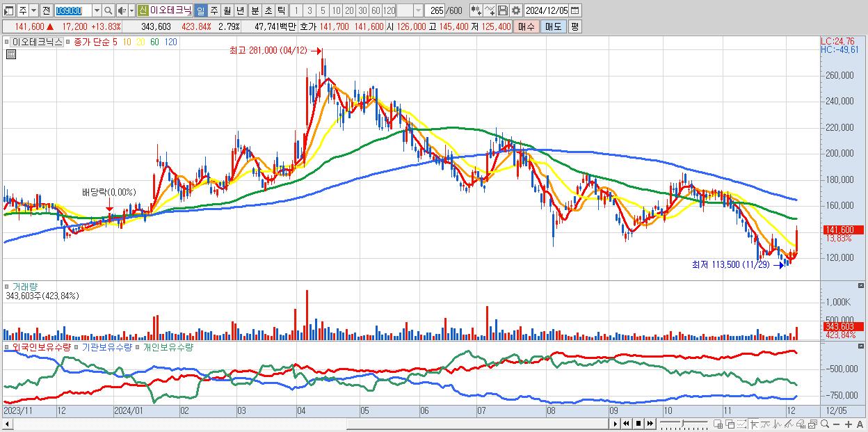Open the custom interval combo box dropdown

pyautogui.click(x=418, y=10)
